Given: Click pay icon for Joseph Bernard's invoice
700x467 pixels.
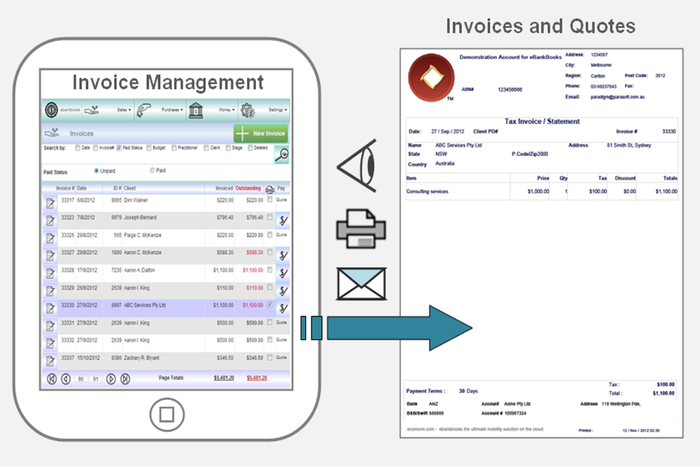Looking at the screenshot, I should 282,218.
